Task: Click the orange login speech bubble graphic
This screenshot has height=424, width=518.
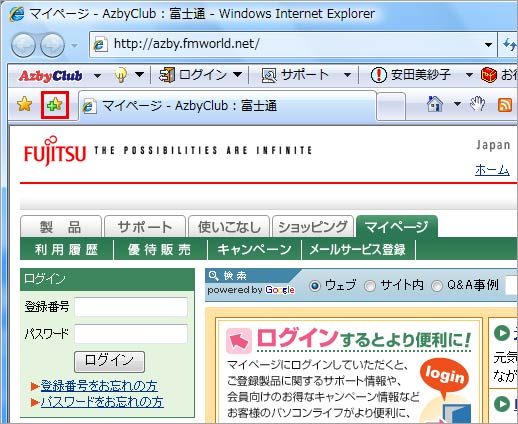Action: pos(445,377)
